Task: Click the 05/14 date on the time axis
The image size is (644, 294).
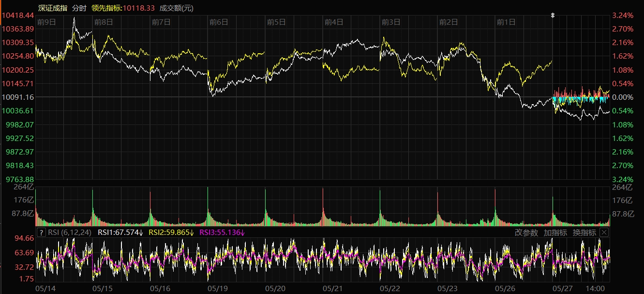Action: point(45,288)
